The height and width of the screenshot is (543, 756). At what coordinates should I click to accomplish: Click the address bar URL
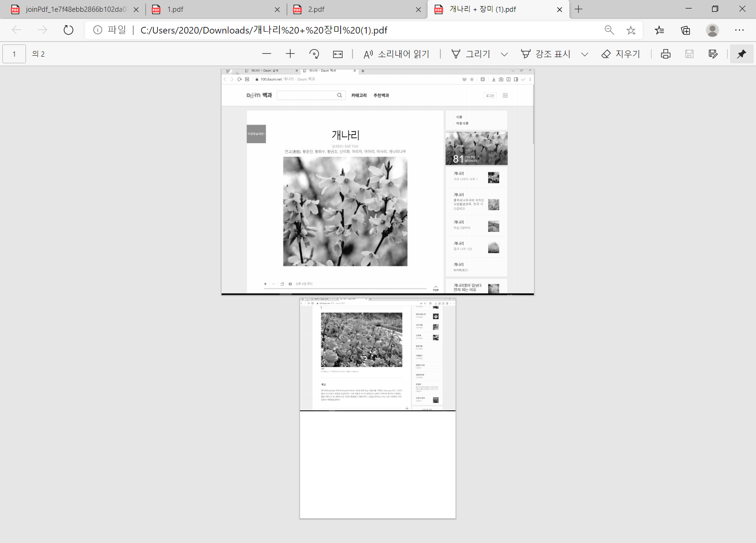[x=264, y=30]
